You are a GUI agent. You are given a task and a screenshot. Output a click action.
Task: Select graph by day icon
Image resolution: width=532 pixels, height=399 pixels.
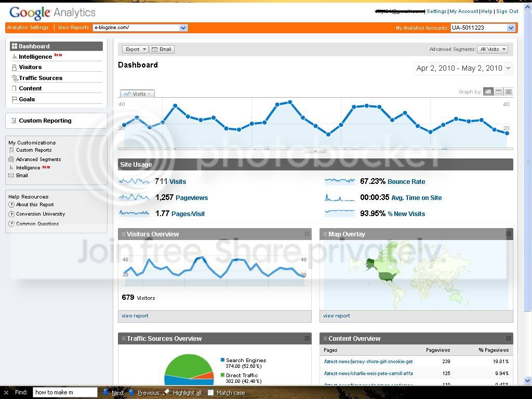tap(488, 91)
